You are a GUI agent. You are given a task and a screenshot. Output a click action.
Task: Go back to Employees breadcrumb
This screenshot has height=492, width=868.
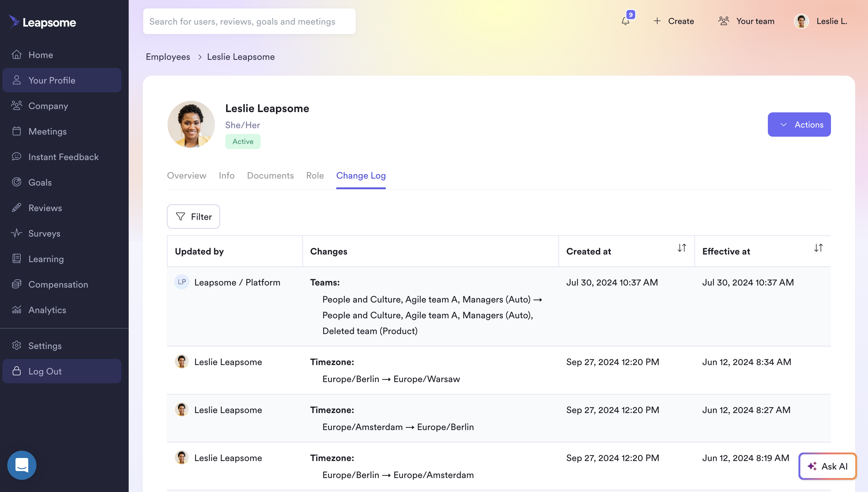pyautogui.click(x=168, y=57)
